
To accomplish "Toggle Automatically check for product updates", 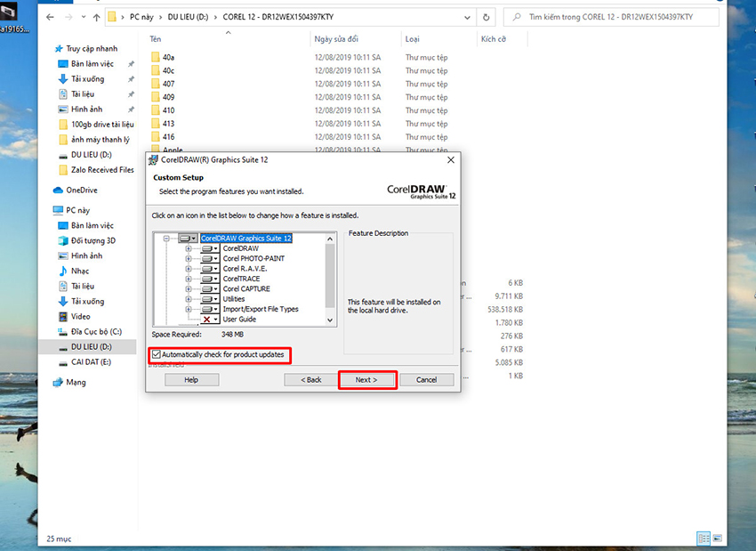I will pyautogui.click(x=157, y=354).
